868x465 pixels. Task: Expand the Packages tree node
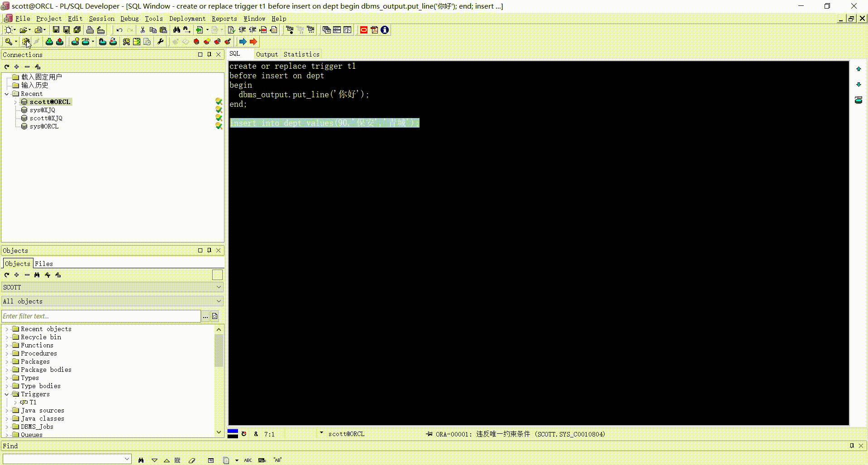pos(7,361)
